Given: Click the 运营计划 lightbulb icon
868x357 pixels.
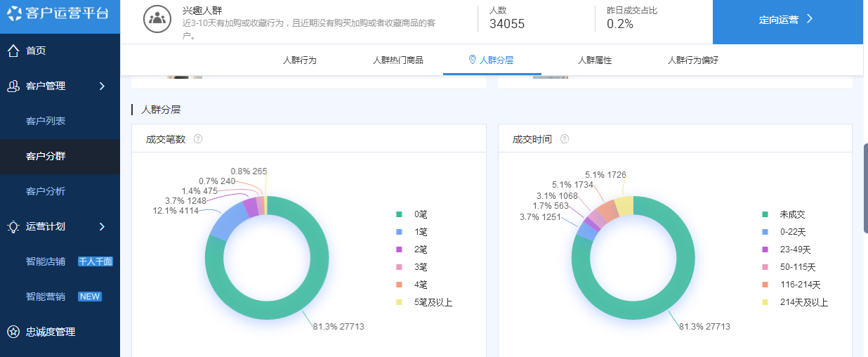Looking at the screenshot, I should click(13, 226).
